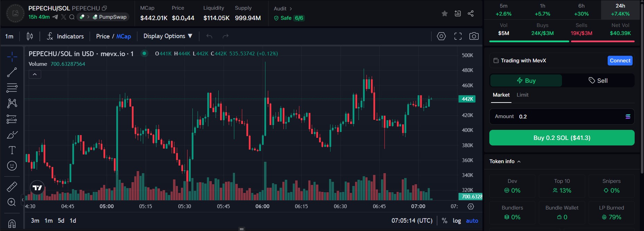Select the Text annotation tool
644x231 pixels.
[12, 150]
